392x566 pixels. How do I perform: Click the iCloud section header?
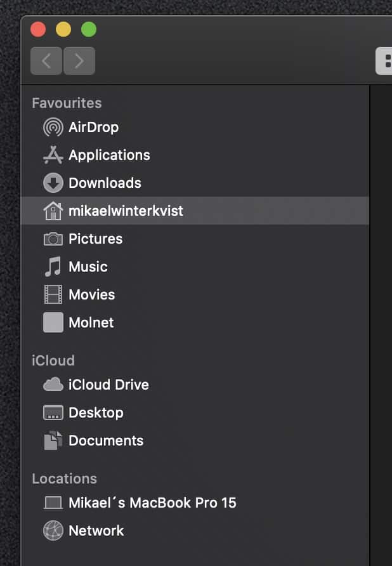click(x=53, y=360)
